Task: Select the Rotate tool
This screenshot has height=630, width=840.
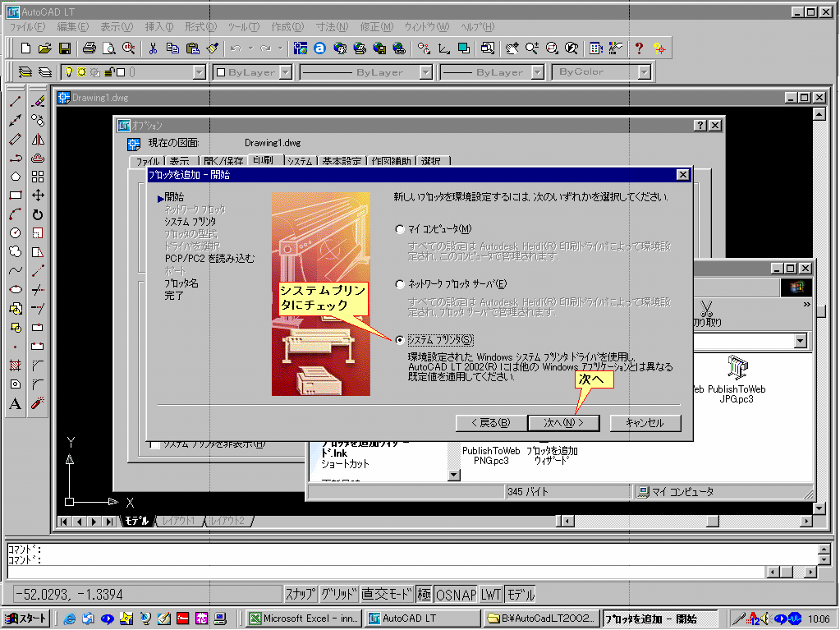Action: pos(38,214)
